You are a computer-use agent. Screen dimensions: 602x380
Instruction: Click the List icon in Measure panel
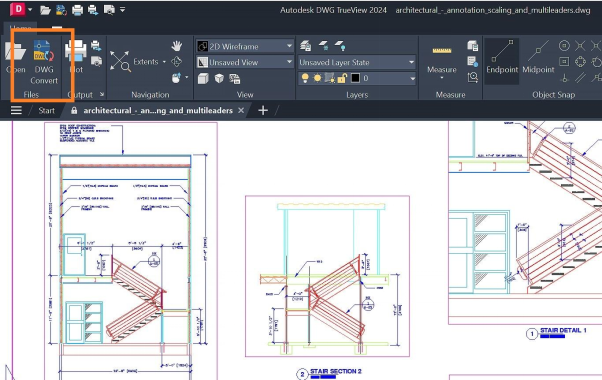[473, 61]
